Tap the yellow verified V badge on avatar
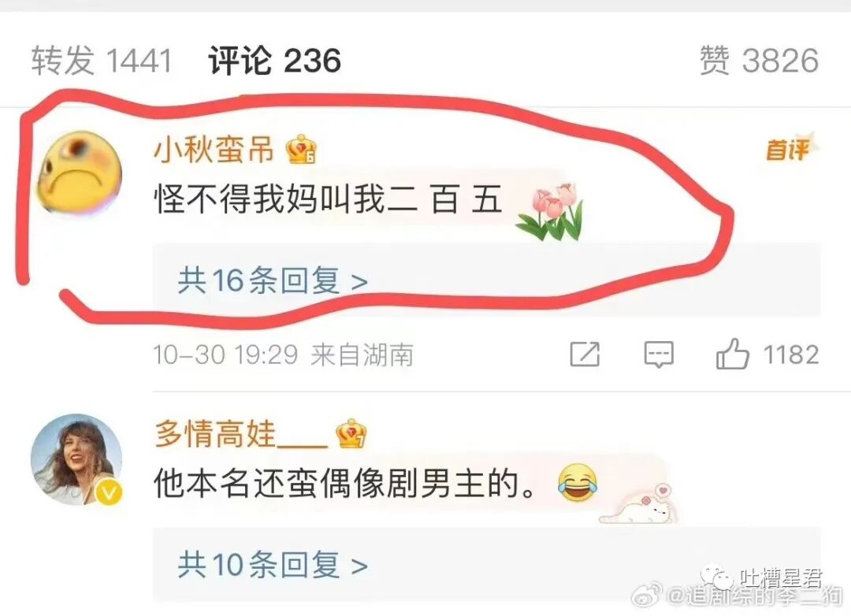851x616 pixels. [109, 492]
